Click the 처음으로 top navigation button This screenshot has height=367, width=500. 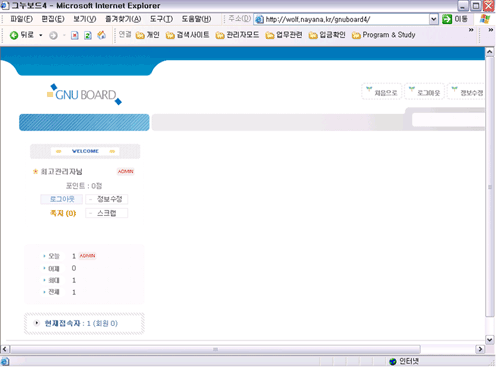tap(382, 92)
